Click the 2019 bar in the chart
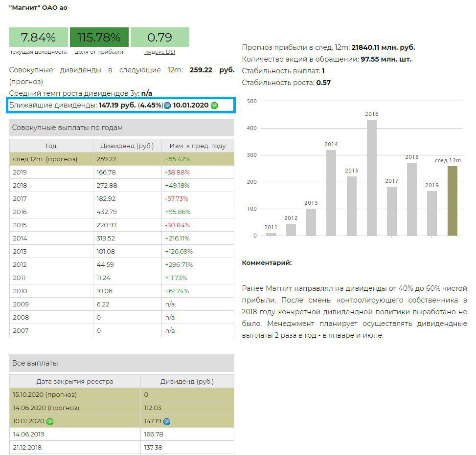This screenshot has height=455, width=476. (x=432, y=214)
